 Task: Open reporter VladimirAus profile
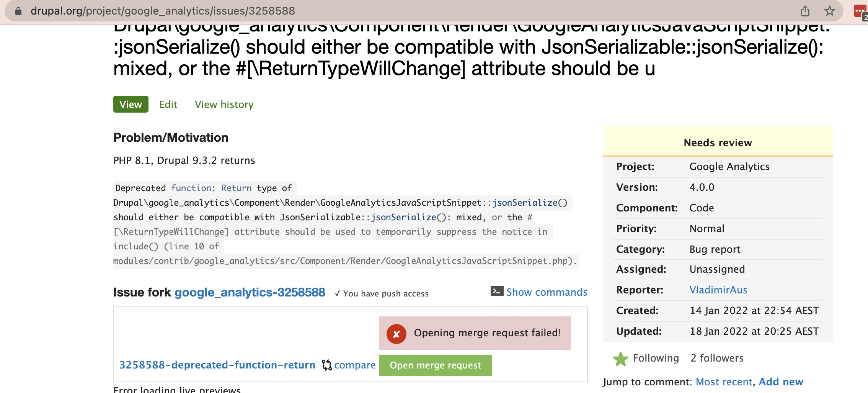[x=718, y=290]
